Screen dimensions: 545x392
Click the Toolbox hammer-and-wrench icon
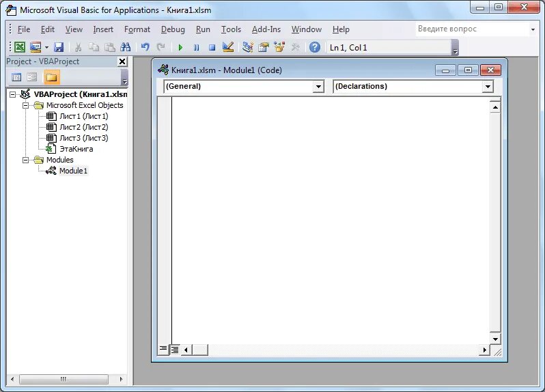[x=296, y=47]
